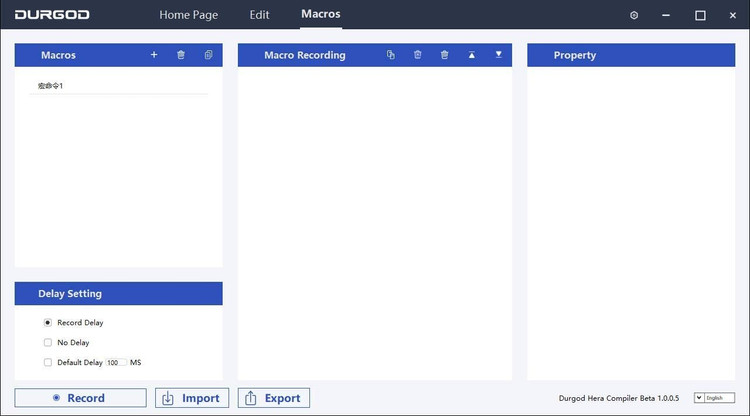
Task: Click the Import button
Action: [192, 398]
